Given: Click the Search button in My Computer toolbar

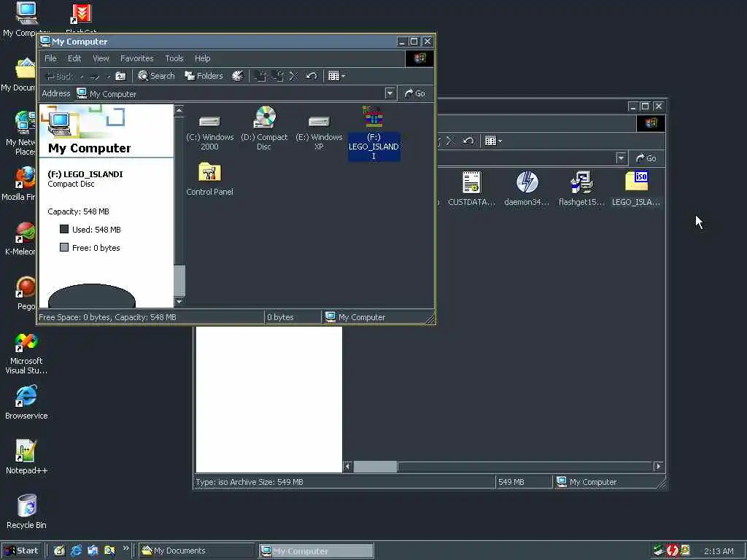Looking at the screenshot, I should 156,76.
